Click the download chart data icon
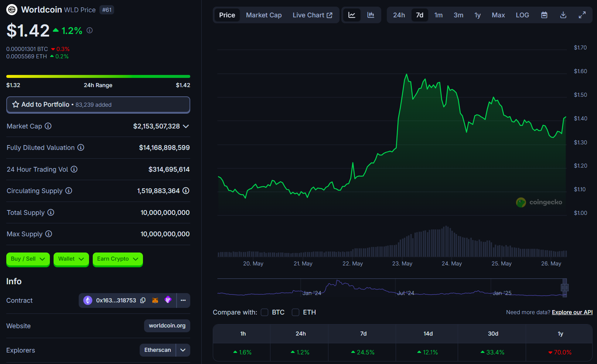The width and height of the screenshot is (597, 364). point(563,15)
